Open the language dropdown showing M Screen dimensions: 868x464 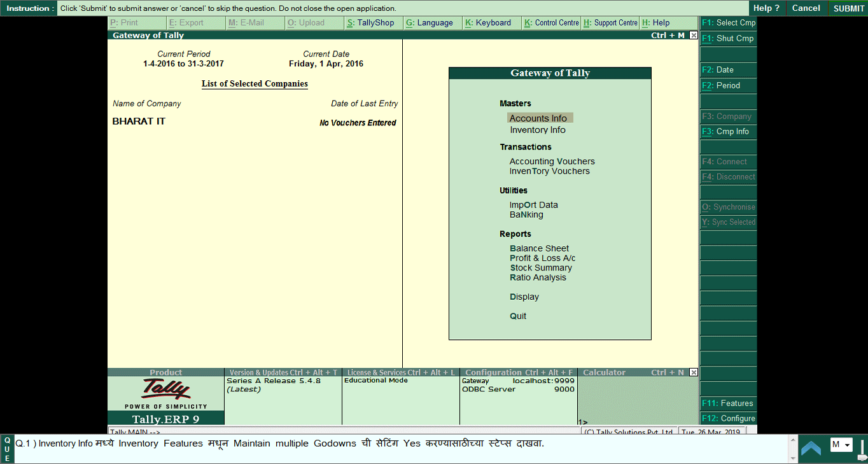[x=841, y=445]
